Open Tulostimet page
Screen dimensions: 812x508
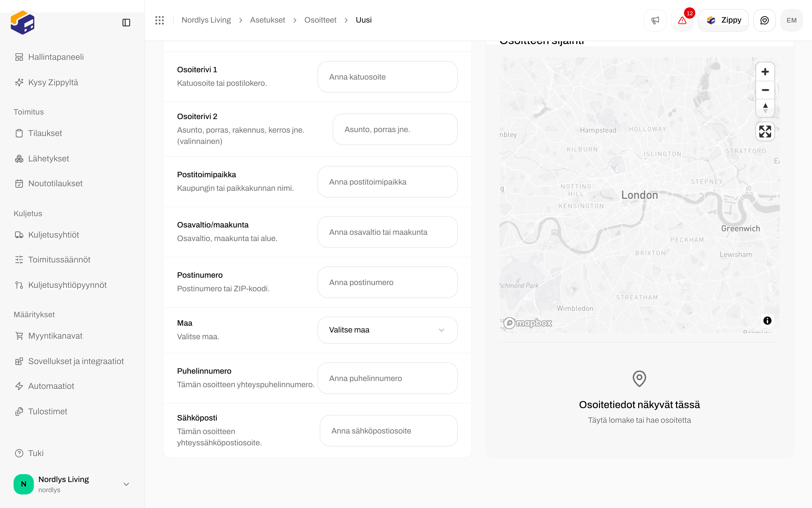click(x=72, y=411)
